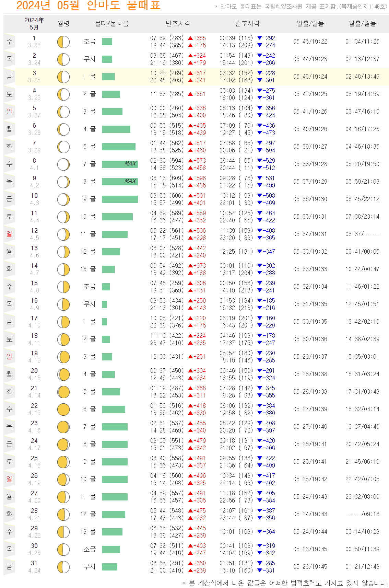Click the low tide time 13:01 (168)
Viewport: 389px width, 588px height.
pyautogui.click(x=236, y=532)
